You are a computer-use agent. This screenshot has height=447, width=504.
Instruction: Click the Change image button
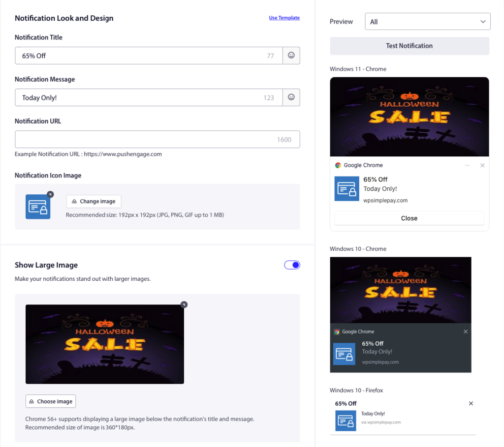(94, 201)
